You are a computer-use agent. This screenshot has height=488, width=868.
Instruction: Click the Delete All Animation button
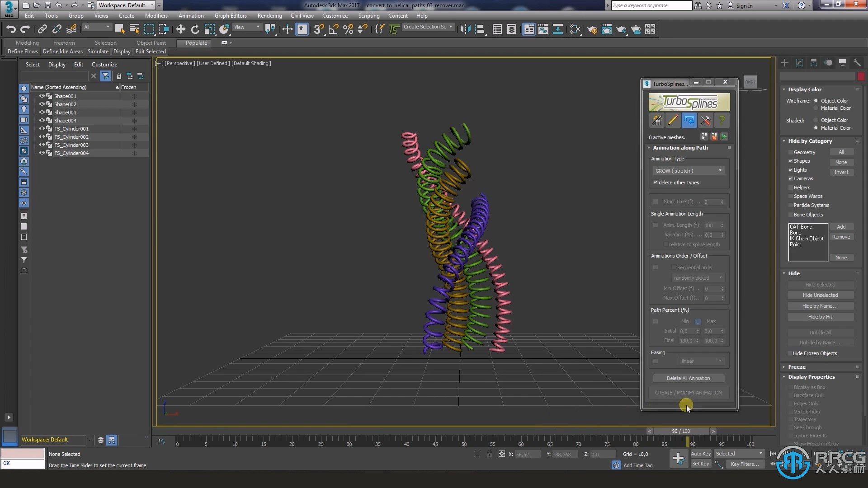pyautogui.click(x=688, y=378)
